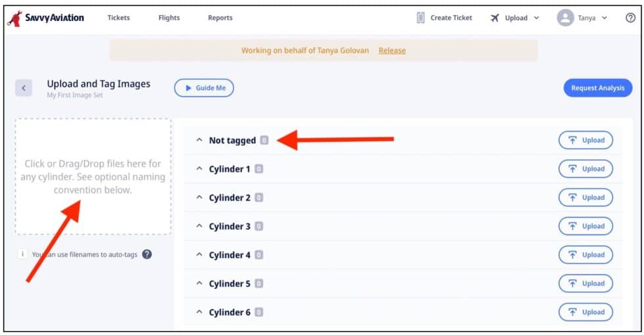Image resolution: width=644 pixels, height=335 pixels.
Task: Click the Release link
Action: coord(392,51)
